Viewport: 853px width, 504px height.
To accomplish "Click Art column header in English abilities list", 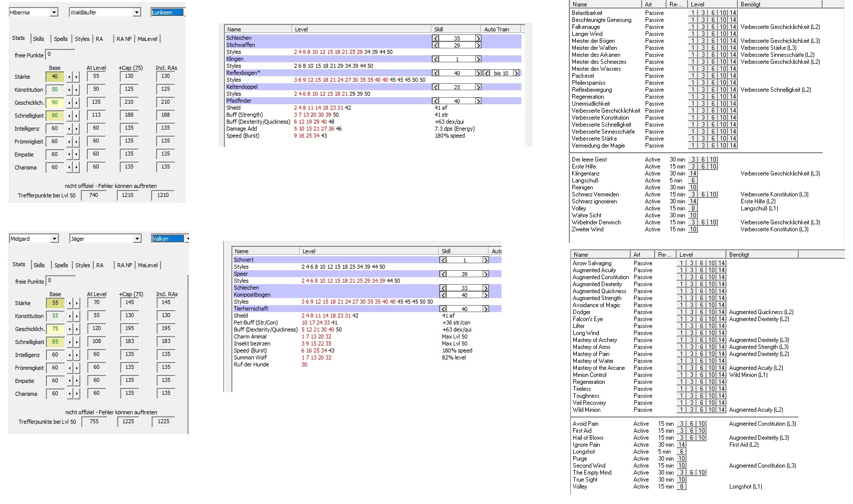I will [x=643, y=255].
